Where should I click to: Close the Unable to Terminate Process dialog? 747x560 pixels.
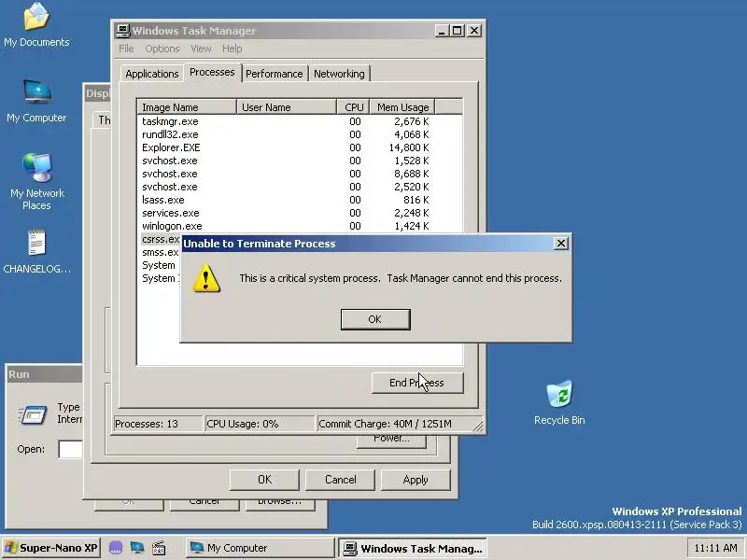click(x=561, y=244)
